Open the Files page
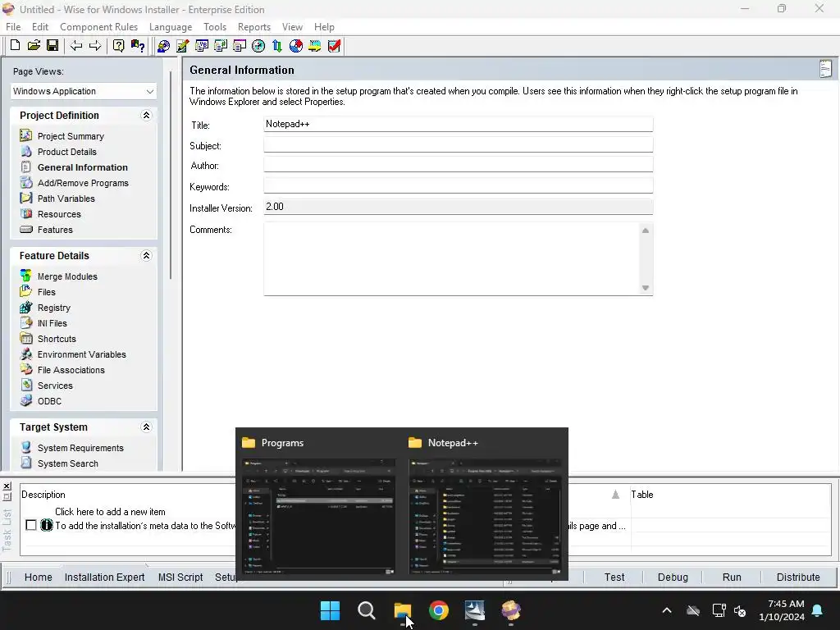 47,292
